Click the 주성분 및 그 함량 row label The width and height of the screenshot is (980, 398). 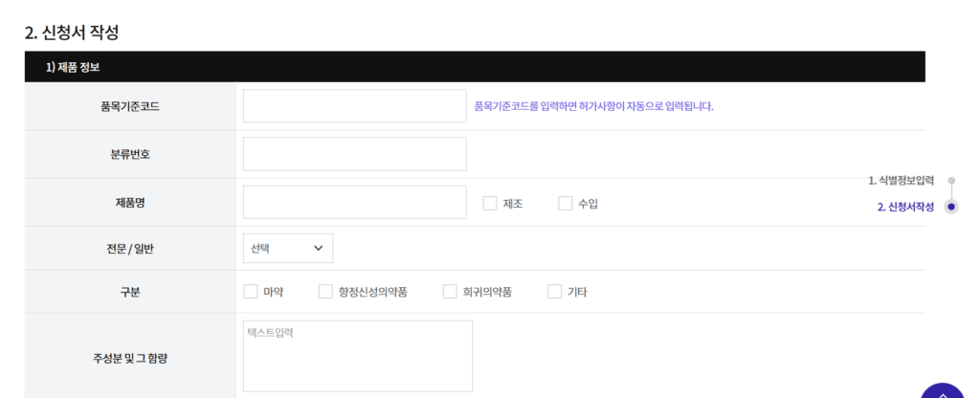129,358
